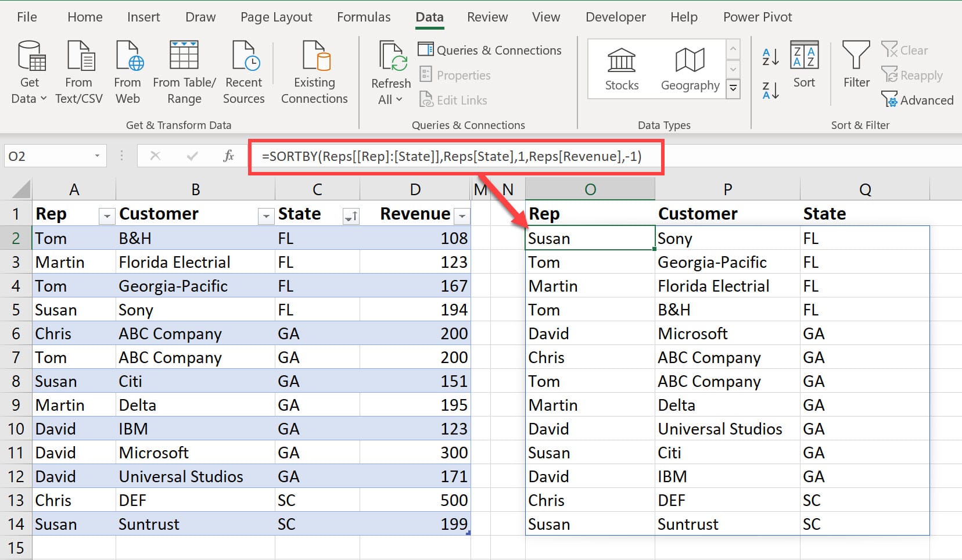Expand the Data Types gallery

(733, 89)
